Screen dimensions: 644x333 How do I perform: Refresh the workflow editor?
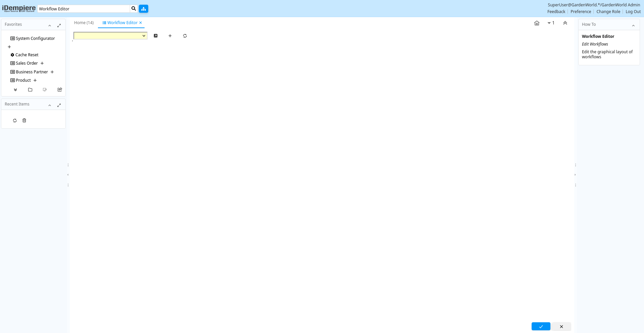click(185, 36)
